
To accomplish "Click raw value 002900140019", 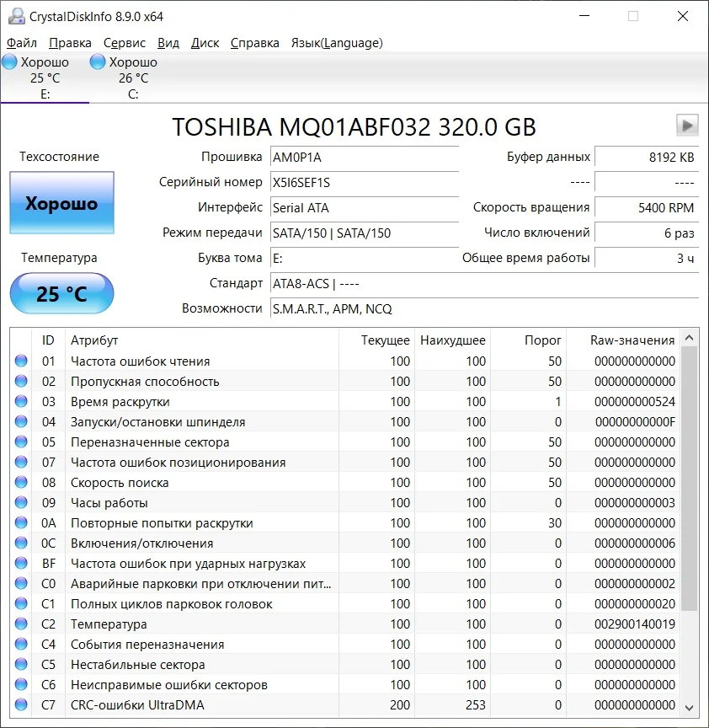I will (x=635, y=624).
